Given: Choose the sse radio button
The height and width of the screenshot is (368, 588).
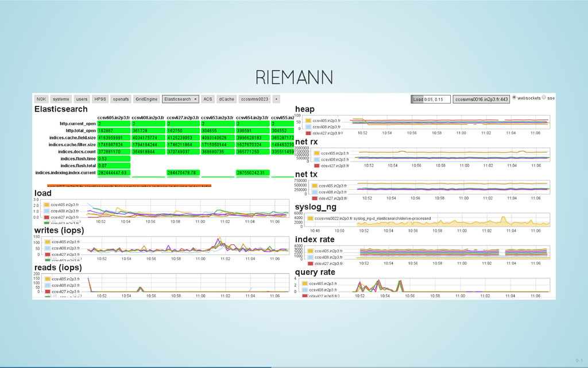Looking at the screenshot, I should click(x=544, y=97).
